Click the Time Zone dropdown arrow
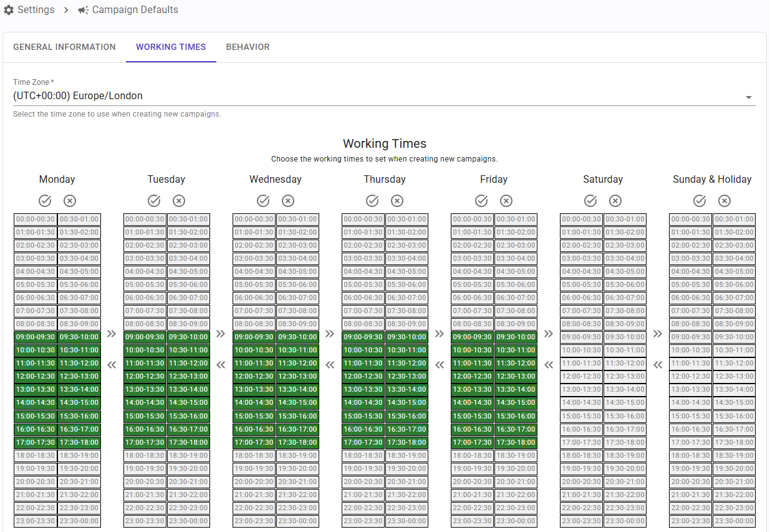 [749, 97]
